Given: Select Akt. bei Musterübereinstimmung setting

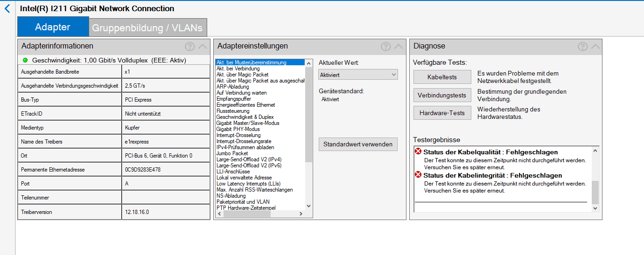Looking at the screenshot, I should point(260,62).
